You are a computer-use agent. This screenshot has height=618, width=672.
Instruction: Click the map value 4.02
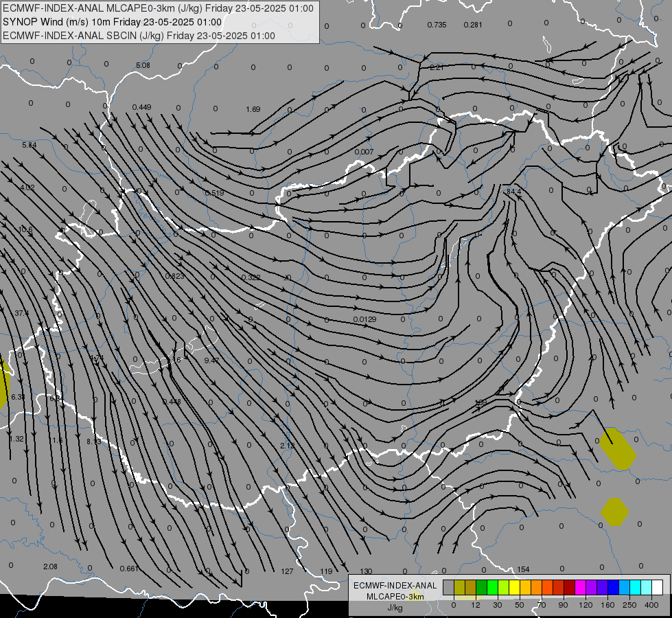[x=27, y=187]
